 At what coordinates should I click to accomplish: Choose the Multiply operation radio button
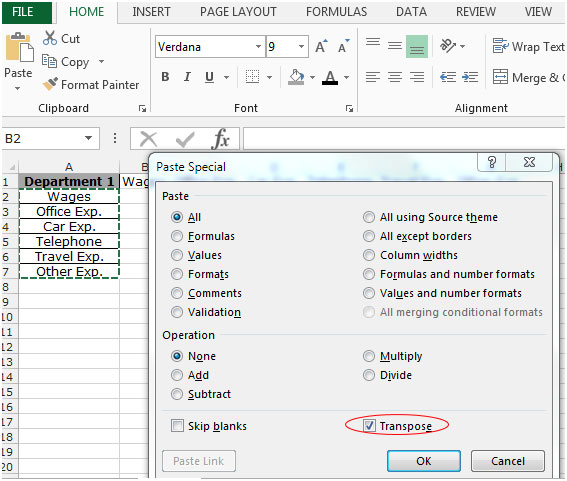coord(368,356)
